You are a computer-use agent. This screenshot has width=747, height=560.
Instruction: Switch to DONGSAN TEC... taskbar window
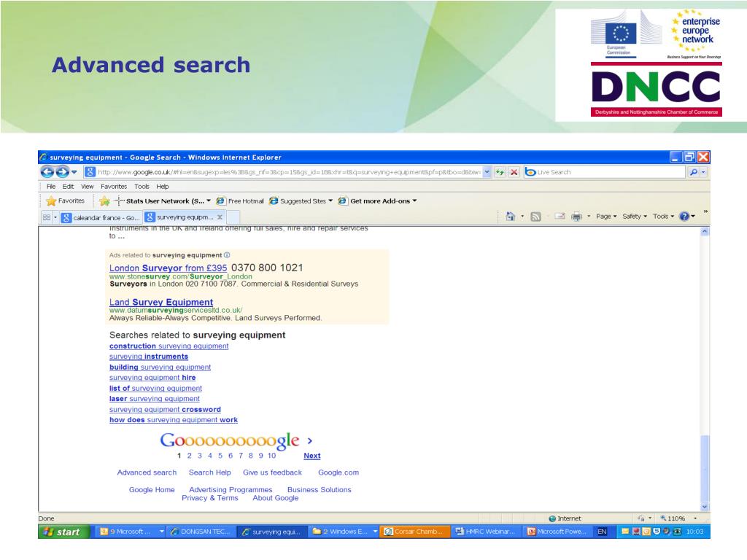[201, 532]
